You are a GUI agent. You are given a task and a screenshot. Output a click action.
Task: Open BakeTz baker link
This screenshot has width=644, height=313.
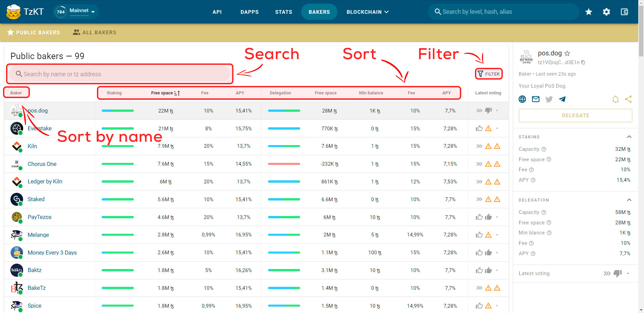[37, 288]
